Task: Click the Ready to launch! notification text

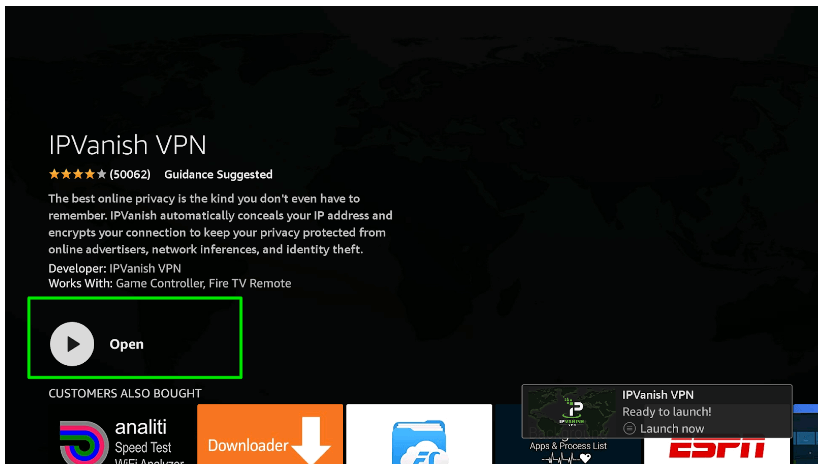Action: pyautogui.click(x=667, y=412)
